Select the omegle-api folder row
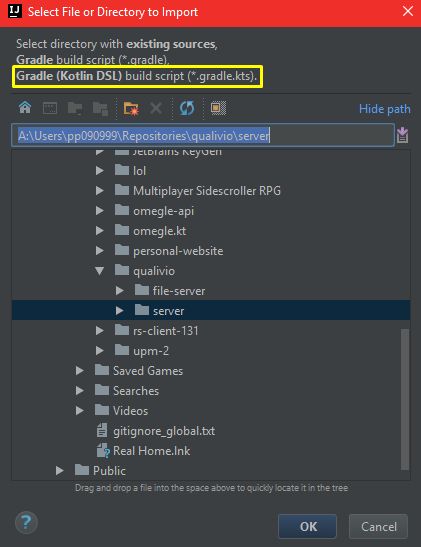The width and height of the screenshot is (421, 547). (211, 211)
